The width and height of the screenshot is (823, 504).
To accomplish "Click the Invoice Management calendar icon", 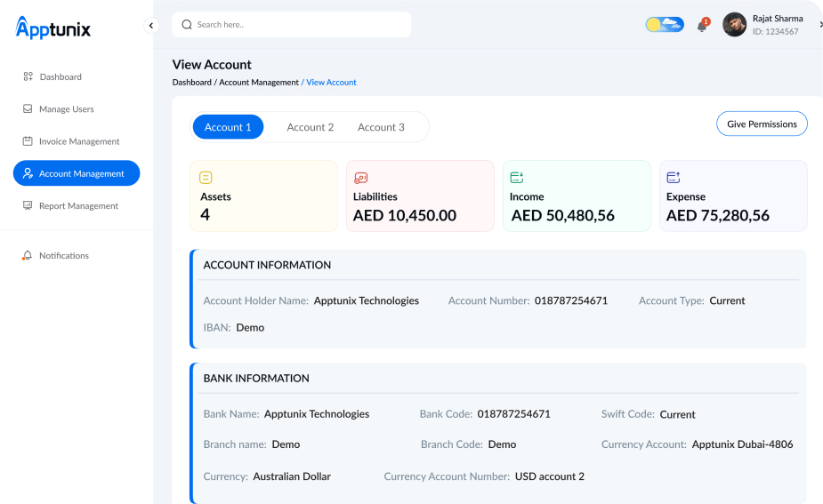I will [28, 141].
